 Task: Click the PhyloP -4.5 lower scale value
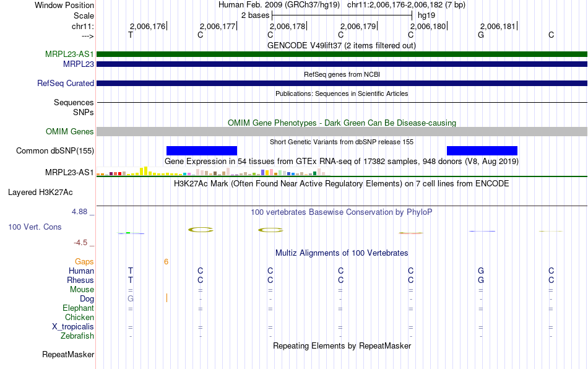click(x=80, y=243)
